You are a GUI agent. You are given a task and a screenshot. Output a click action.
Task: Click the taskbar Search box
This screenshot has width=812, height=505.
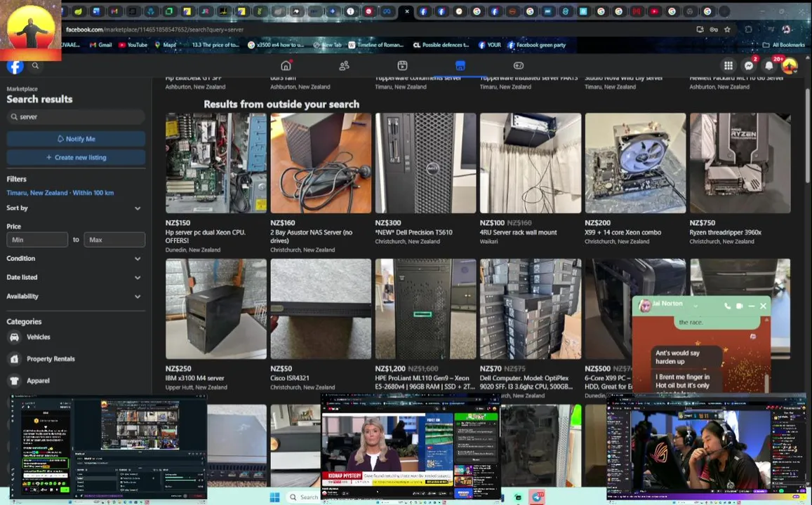pyautogui.click(x=304, y=497)
